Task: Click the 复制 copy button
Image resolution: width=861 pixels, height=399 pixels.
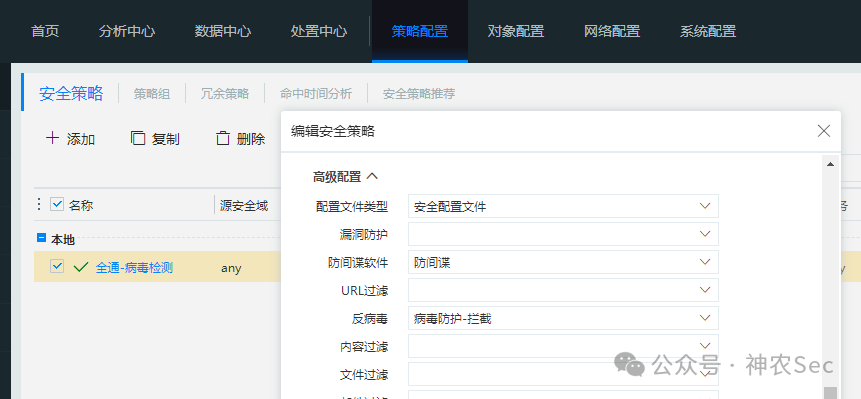Action: [x=155, y=139]
